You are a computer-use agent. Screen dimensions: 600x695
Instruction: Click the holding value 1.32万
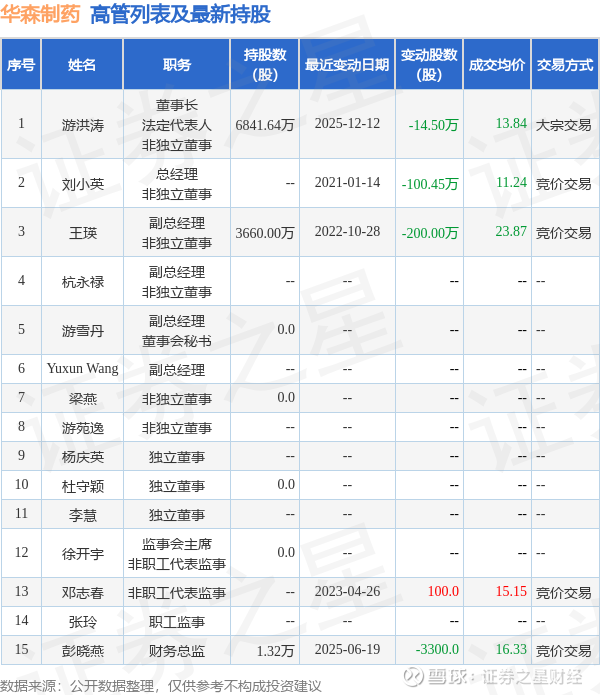pos(276,651)
